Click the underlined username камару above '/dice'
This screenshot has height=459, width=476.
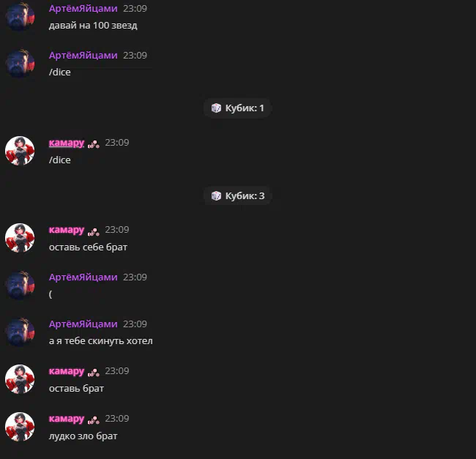67,143
